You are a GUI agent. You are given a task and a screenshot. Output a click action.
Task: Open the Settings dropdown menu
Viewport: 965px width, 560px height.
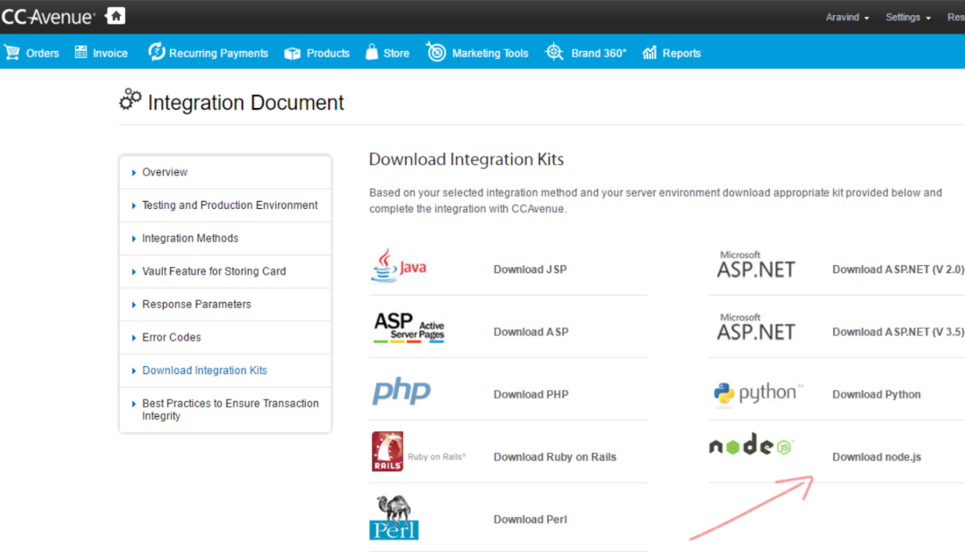[908, 17]
